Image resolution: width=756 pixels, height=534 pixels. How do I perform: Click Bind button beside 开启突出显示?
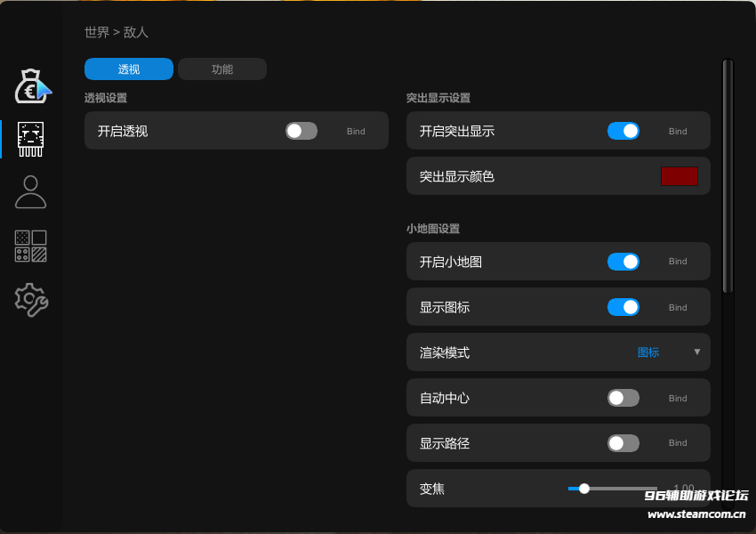click(678, 131)
